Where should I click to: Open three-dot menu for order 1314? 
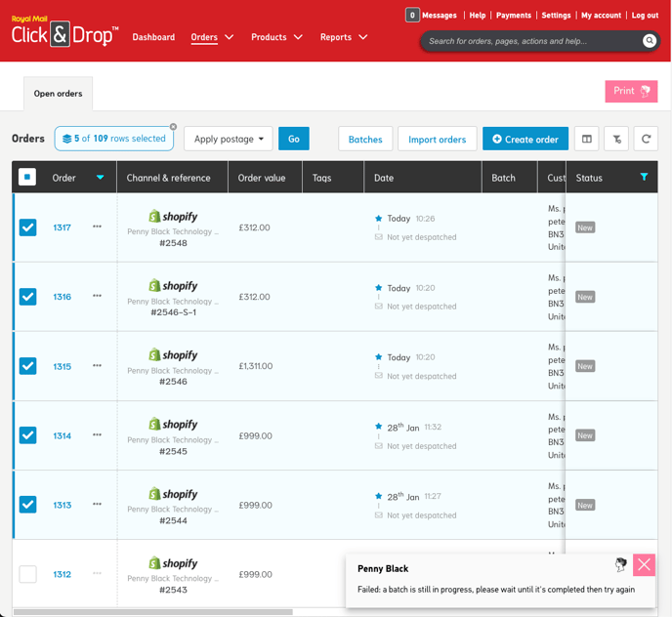pos(97,435)
